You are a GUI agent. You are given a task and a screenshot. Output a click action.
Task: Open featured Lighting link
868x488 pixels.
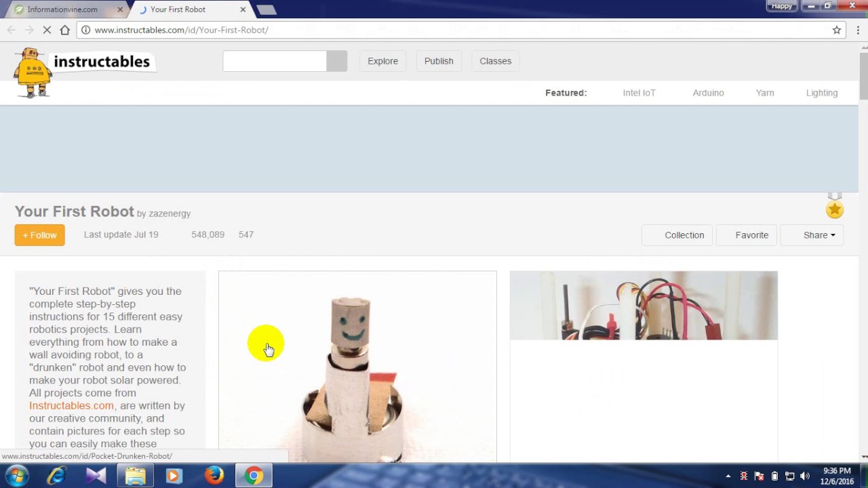(822, 93)
